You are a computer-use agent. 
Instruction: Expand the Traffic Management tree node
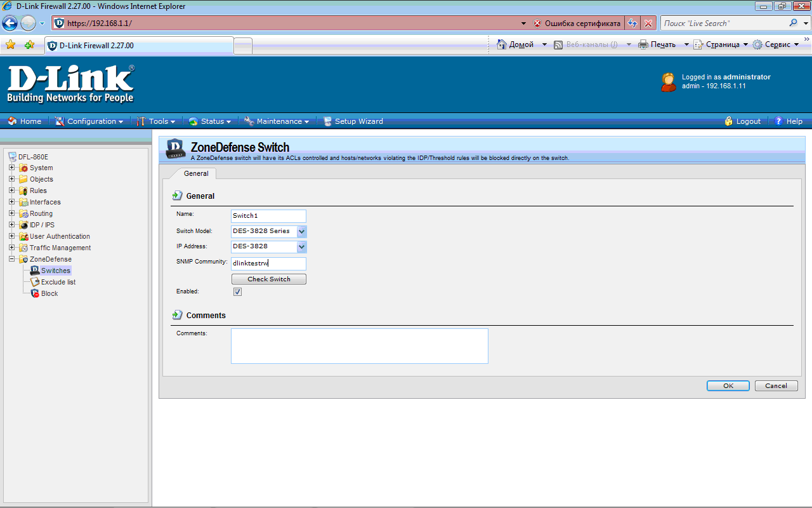(x=12, y=248)
